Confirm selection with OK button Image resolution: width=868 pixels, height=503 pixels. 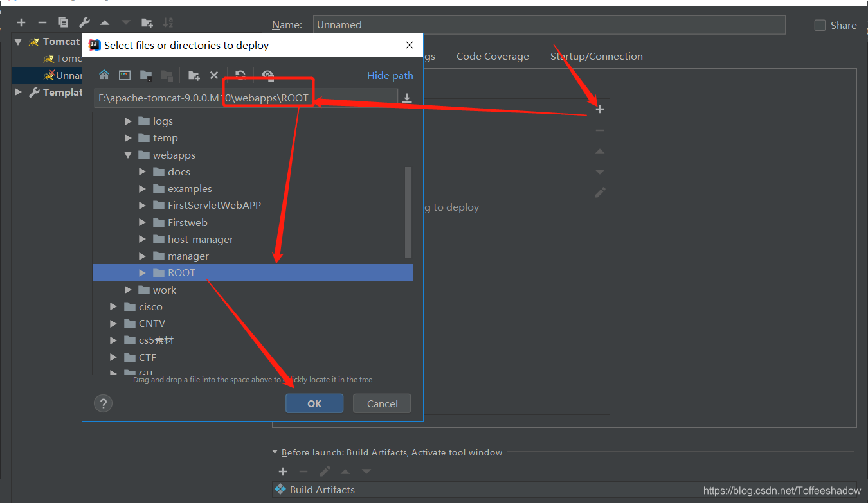pos(314,403)
